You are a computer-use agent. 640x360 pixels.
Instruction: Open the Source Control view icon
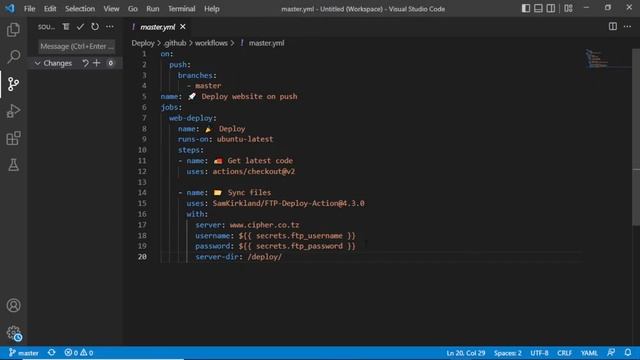pyautogui.click(x=13, y=84)
